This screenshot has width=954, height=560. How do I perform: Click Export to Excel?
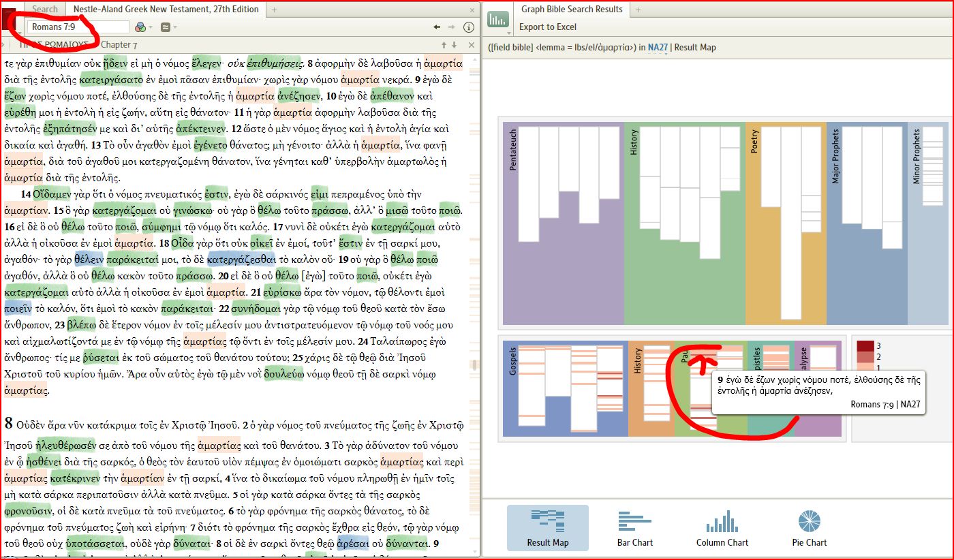pos(548,27)
